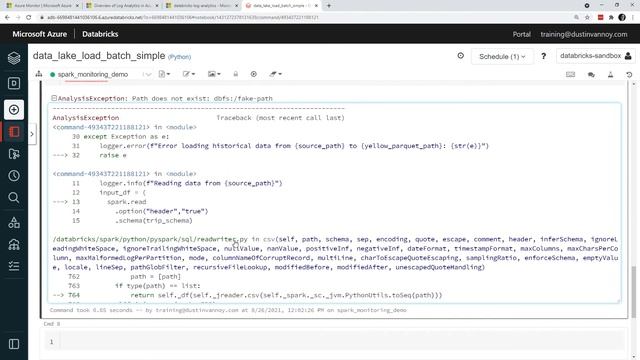Viewport: 640px width, 360px height.
Task: Expand the left side panel chevron
Action: (x=32, y=134)
